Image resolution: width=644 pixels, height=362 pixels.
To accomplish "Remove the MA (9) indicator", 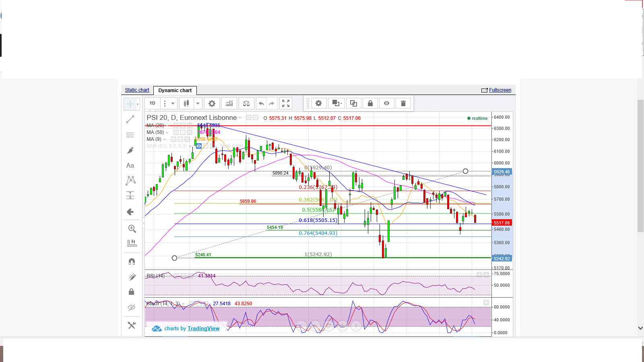I will [187, 139].
